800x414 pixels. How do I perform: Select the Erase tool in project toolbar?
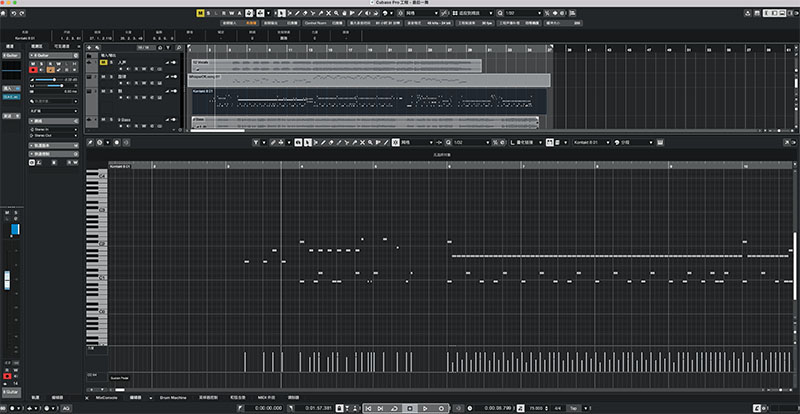coord(305,13)
